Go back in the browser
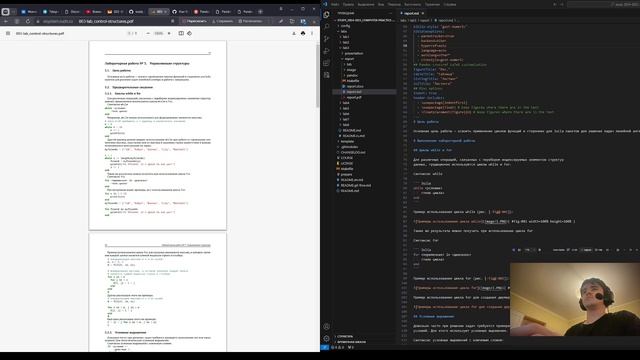 click(x=6, y=21)
